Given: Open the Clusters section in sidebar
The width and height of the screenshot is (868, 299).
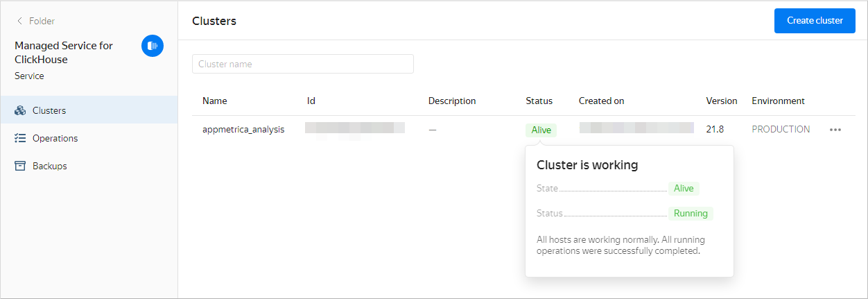Looking at the screenshot, I should click(49, 110).
